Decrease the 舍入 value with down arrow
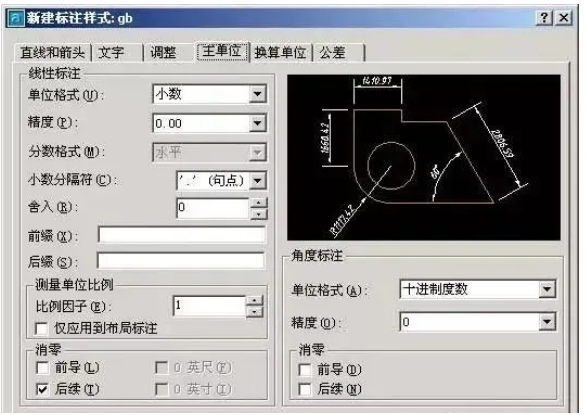Viewport: 587px width, 415px height. point(259,214)
